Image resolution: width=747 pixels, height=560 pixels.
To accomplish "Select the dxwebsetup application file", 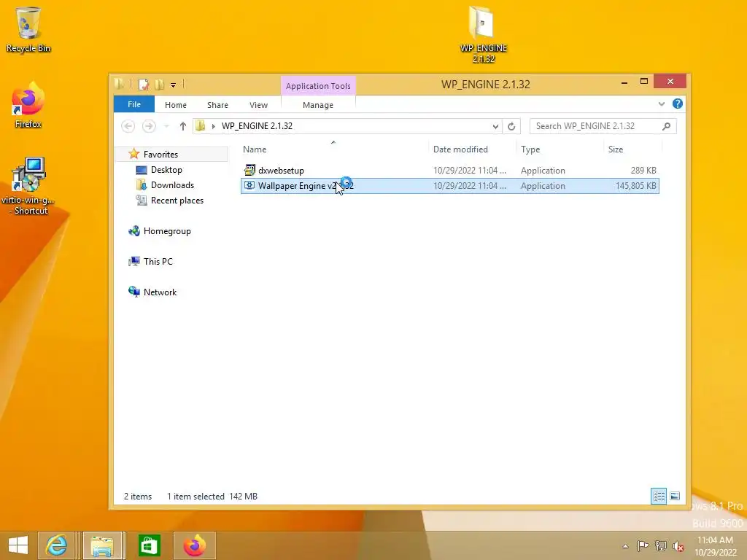I will point(449,171).
